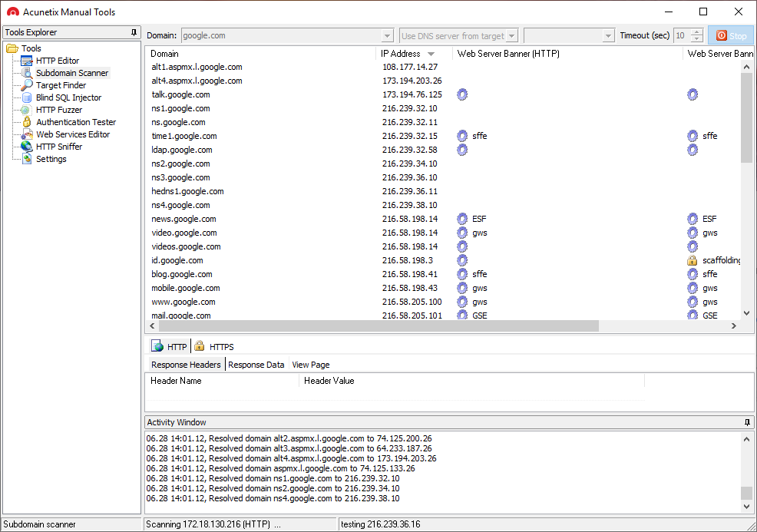Click the Header Name column header
The image size is (757, 532).
pos(222,381)
